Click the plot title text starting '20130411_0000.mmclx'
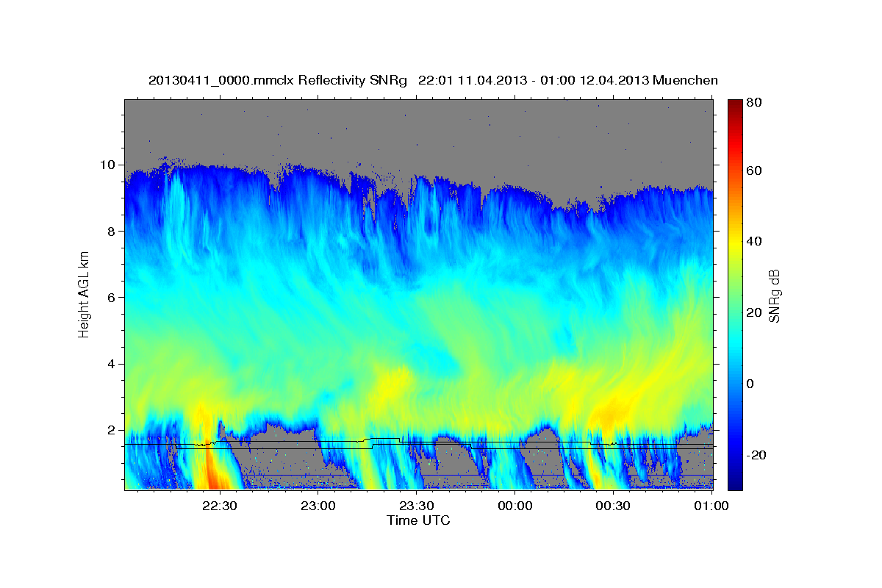Image resolution: width=882 pixels, height=588 pixels. [x=433, y=80]
